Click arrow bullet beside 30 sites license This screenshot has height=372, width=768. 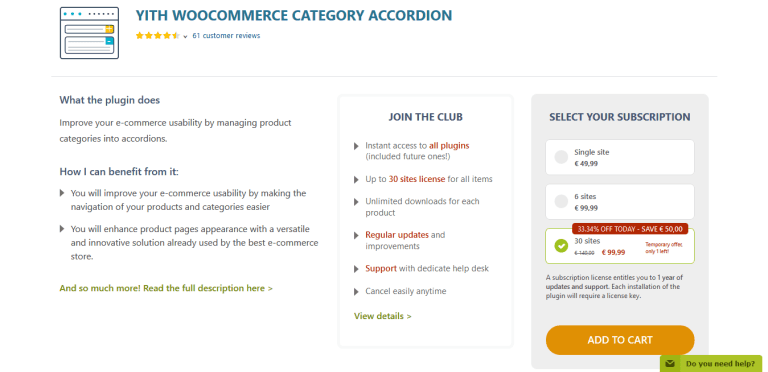point(356,180)
